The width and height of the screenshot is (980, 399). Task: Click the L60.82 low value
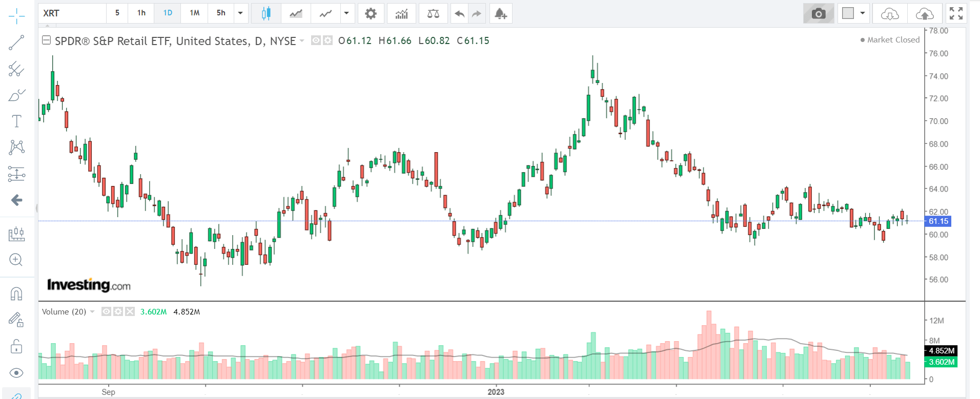tap(434, 40)
